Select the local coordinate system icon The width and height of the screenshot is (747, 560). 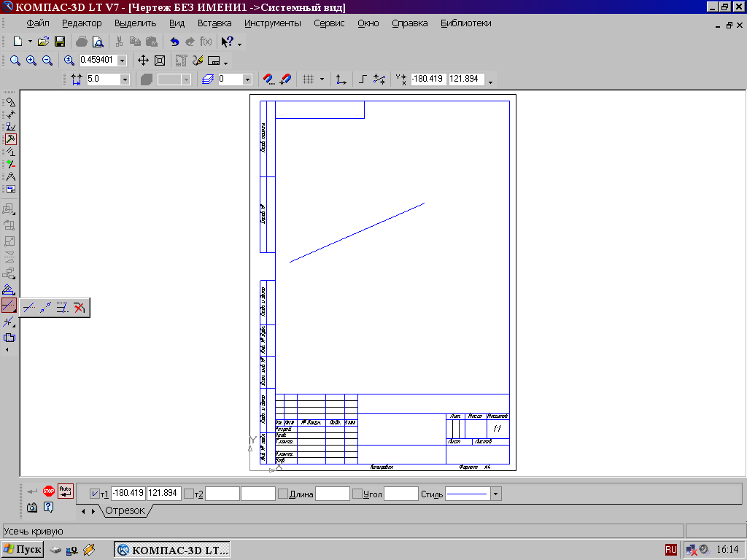341,79
